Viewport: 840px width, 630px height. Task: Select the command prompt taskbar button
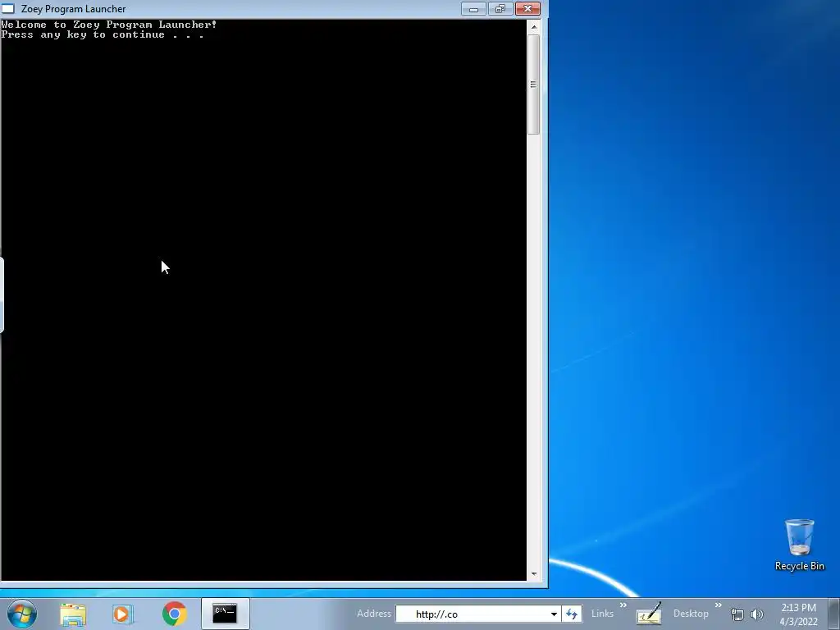[x=225, y=614]
